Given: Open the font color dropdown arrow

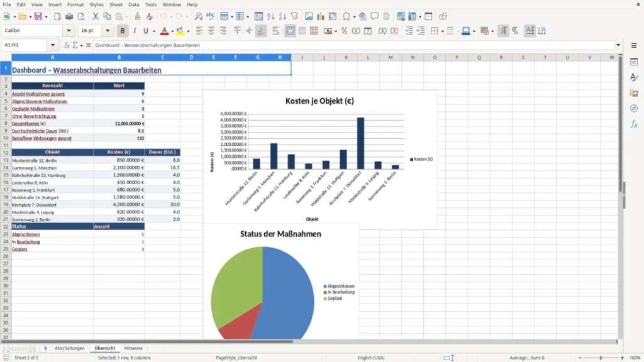Looking at the screenshot, I should (x=172, y=31).
